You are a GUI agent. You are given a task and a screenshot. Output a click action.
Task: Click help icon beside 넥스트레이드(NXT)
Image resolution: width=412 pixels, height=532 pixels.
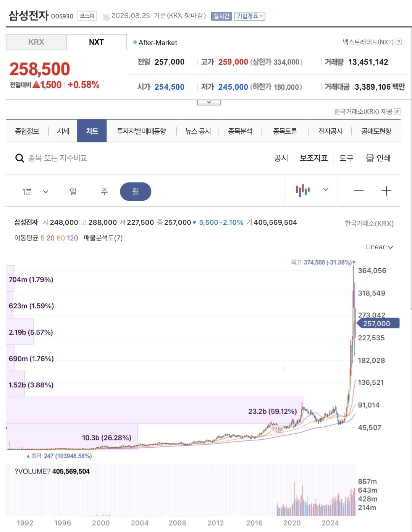[399, 42]
